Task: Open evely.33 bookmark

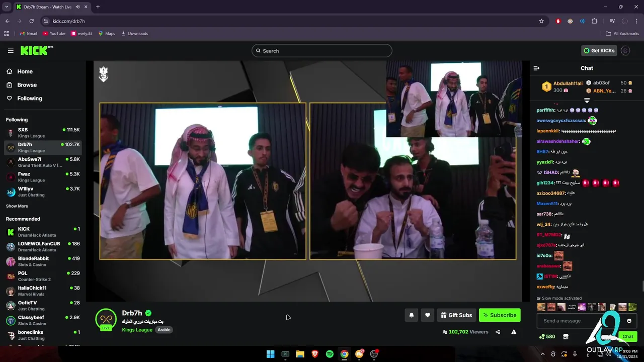Action: [82, 34]
